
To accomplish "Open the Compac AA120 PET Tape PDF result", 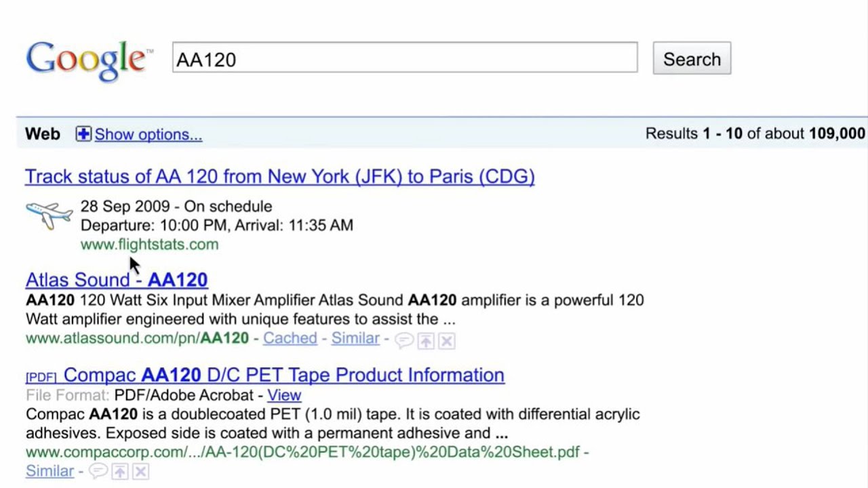I will [283, 375].
